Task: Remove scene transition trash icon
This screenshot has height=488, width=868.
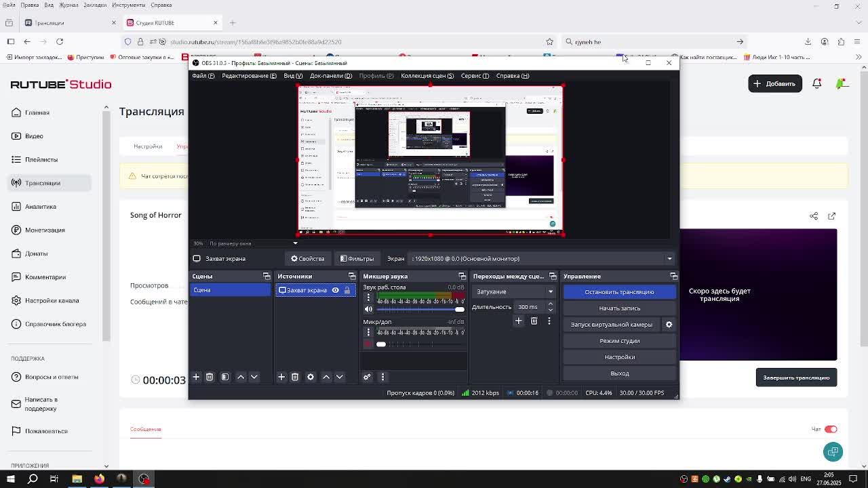Action: (x=534, y=321)
